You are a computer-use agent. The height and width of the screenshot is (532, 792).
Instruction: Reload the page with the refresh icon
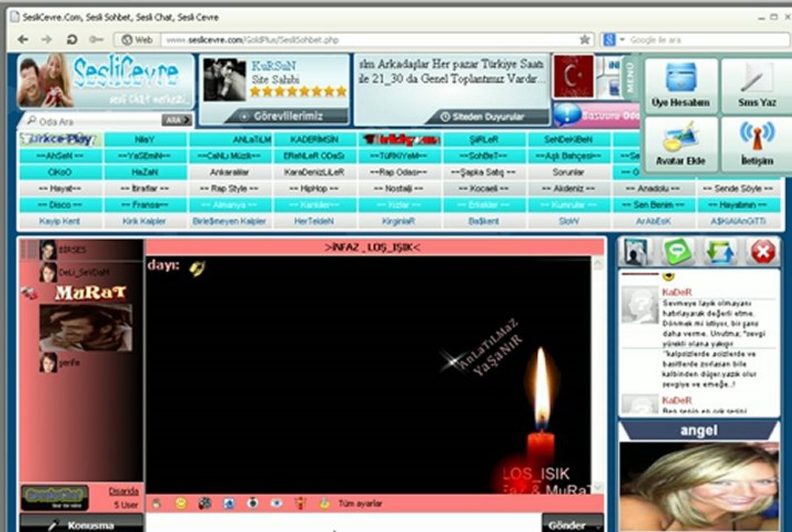(x=72, y=39)
